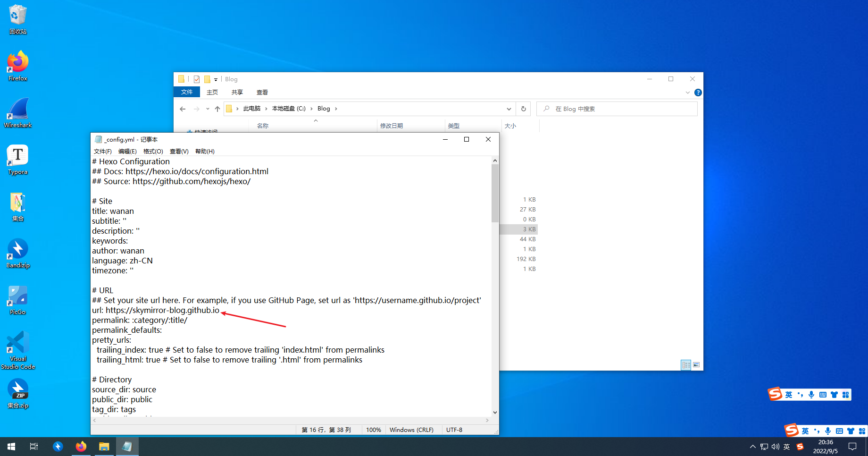Open the 共享 ribbon tab in Explorer
The width and height of the screenshot is (868, 456).
pyautogui.click(x=237, y=93)
